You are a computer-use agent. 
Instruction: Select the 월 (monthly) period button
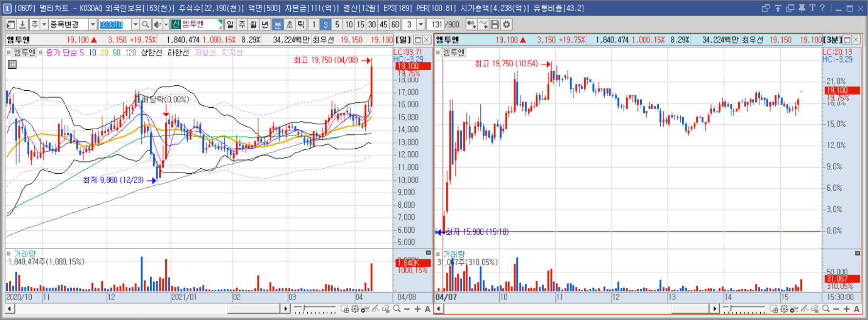(254, 24)
